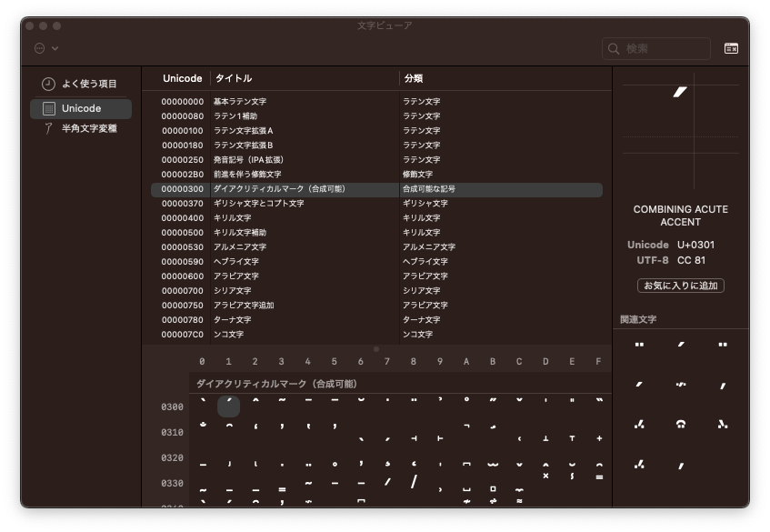The image size is (770, 532).
Task: Select the long solidus overlay at 0338
Action: click(x=414, y=482)
